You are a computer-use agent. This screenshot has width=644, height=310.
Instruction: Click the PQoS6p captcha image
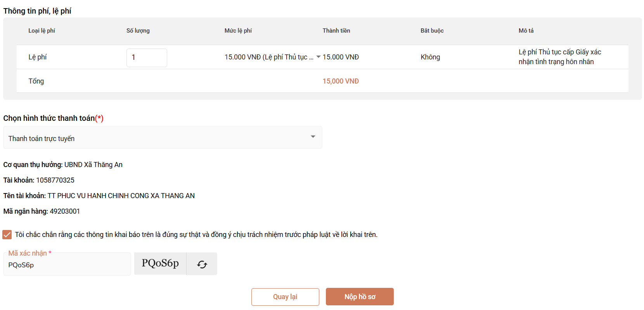coord(160,263)
